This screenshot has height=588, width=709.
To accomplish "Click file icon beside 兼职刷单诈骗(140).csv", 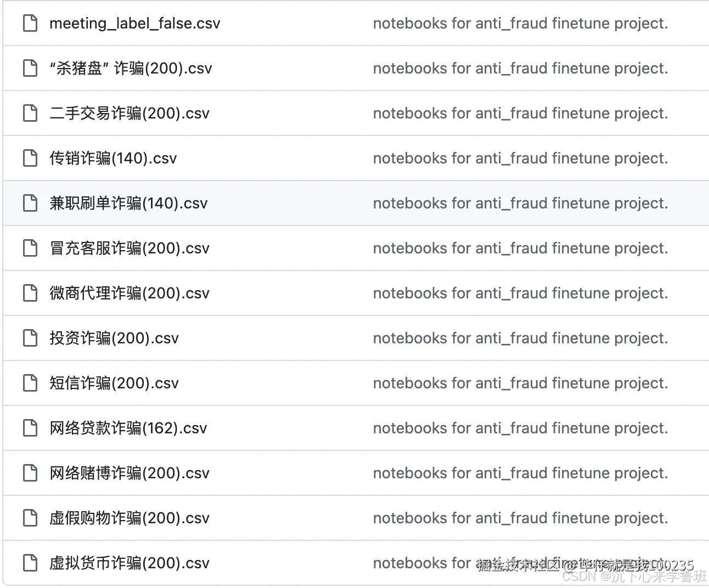I will coord(30,203).
